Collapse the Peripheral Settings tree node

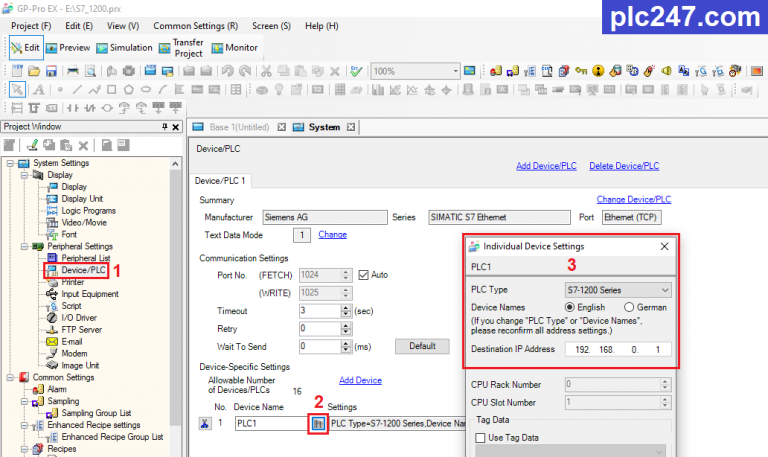click(x=24, y=246)
